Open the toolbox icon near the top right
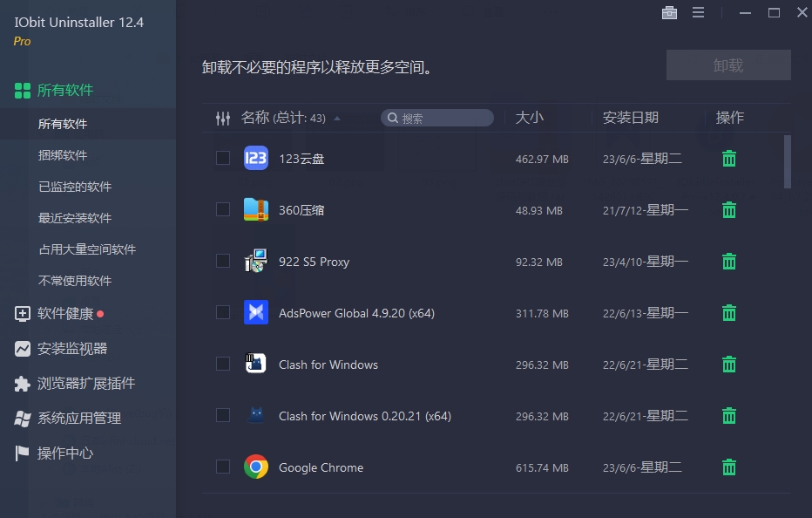 pos(669,13)
